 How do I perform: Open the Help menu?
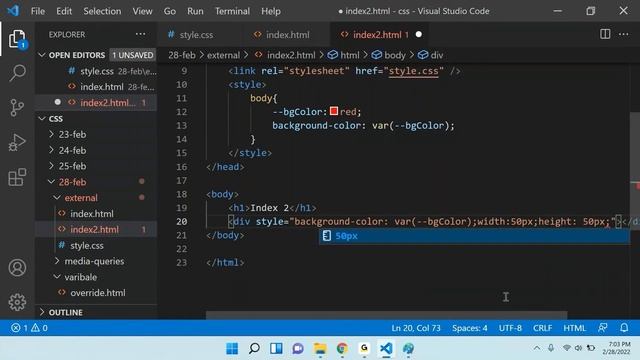click(x=271, y=11)
